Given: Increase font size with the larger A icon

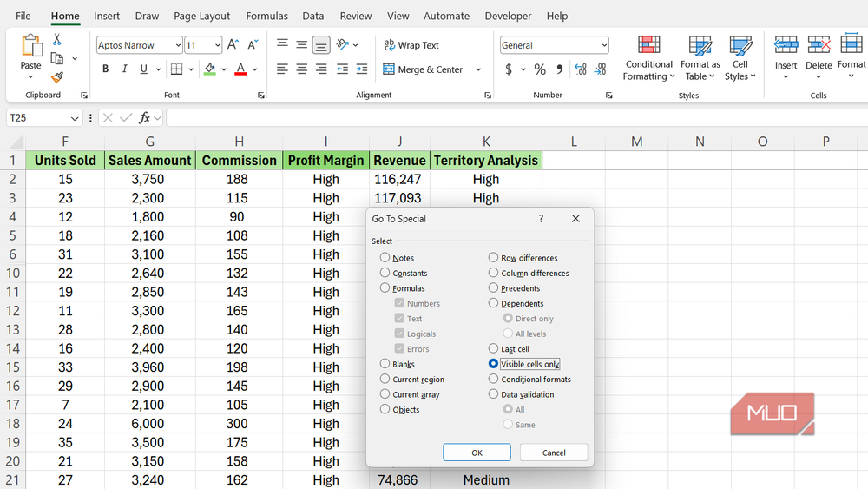Looking at the screenshot, I should 233,45.
